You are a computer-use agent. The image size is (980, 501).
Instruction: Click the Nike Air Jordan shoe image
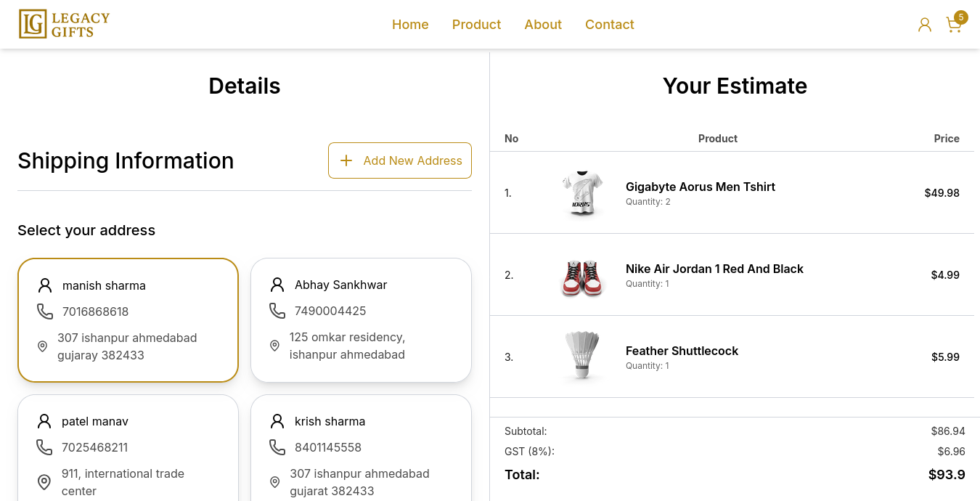click(x=582, y=275)
